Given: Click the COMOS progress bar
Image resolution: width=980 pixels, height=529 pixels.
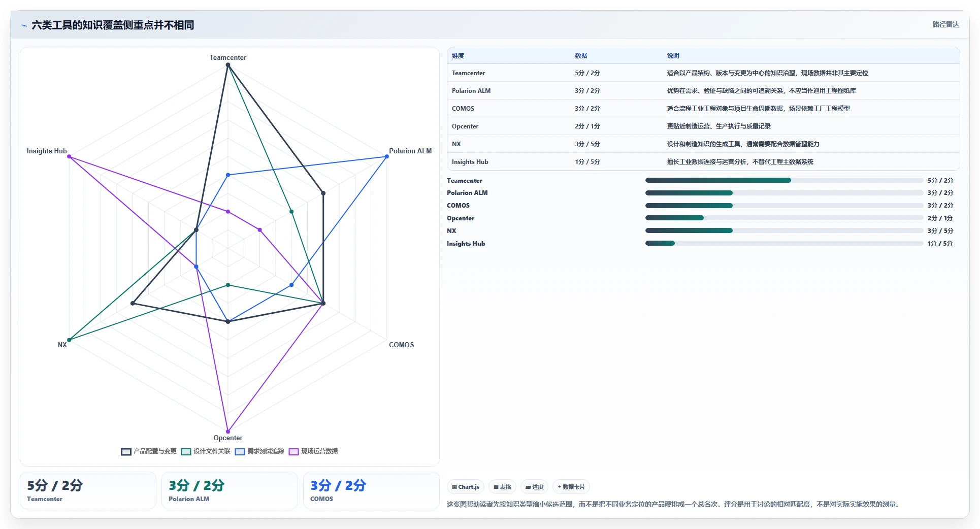Looking at the screenshot, I should pyautogui.click(x=784, y=206).
